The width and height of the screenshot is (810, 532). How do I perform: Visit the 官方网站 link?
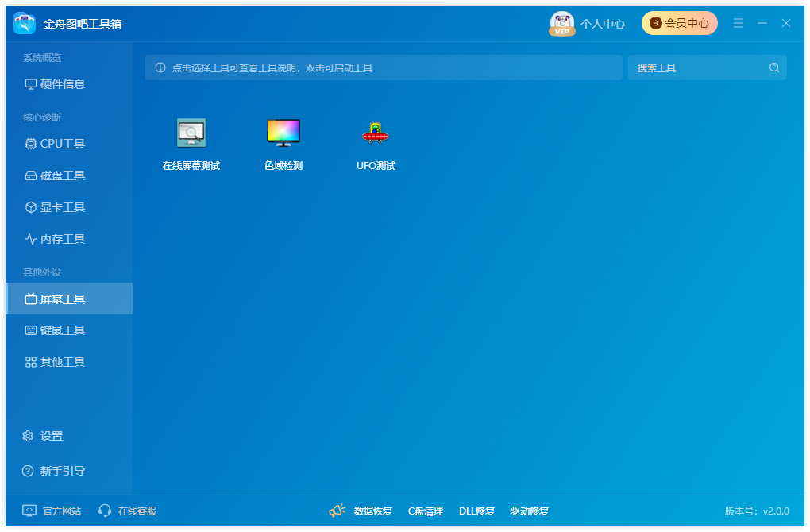pyautogui.click(x=52, y=511)
